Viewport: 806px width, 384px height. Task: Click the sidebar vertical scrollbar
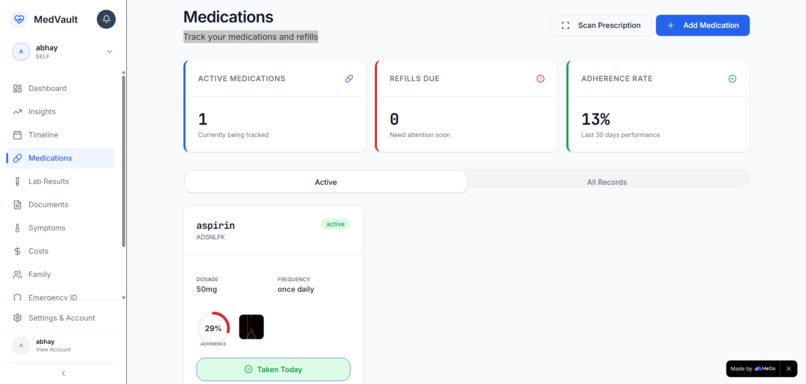click(123, 161)
